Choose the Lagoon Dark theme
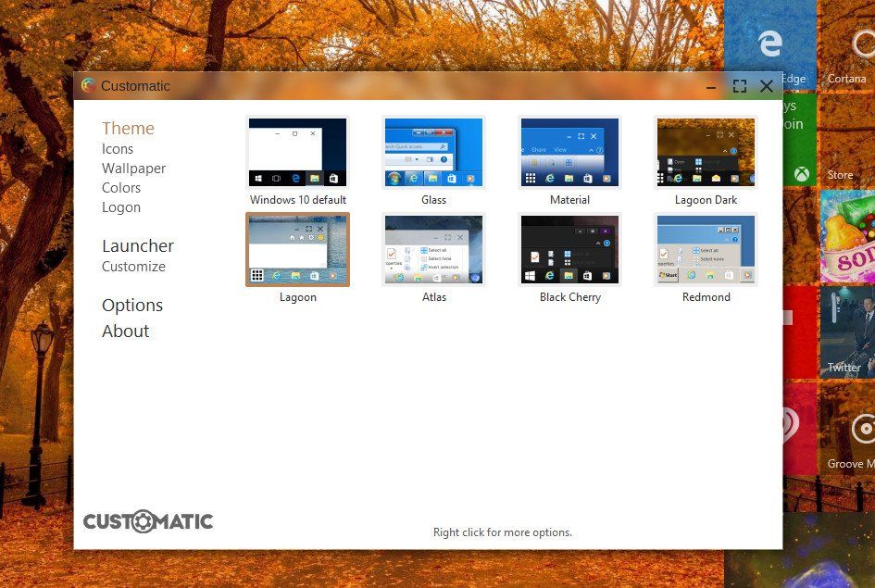 click(706, 152)
